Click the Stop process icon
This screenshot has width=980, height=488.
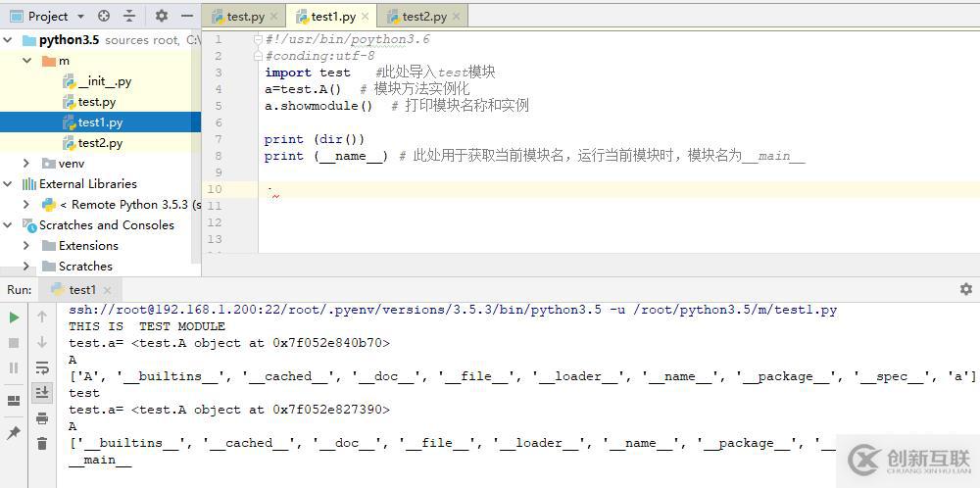click(x=14, y=342)
